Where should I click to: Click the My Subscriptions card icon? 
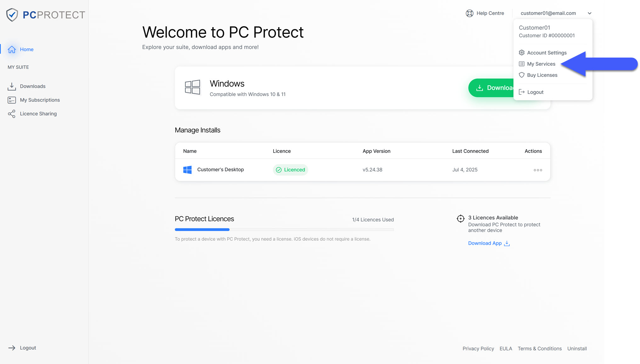[x=12, y=100]
